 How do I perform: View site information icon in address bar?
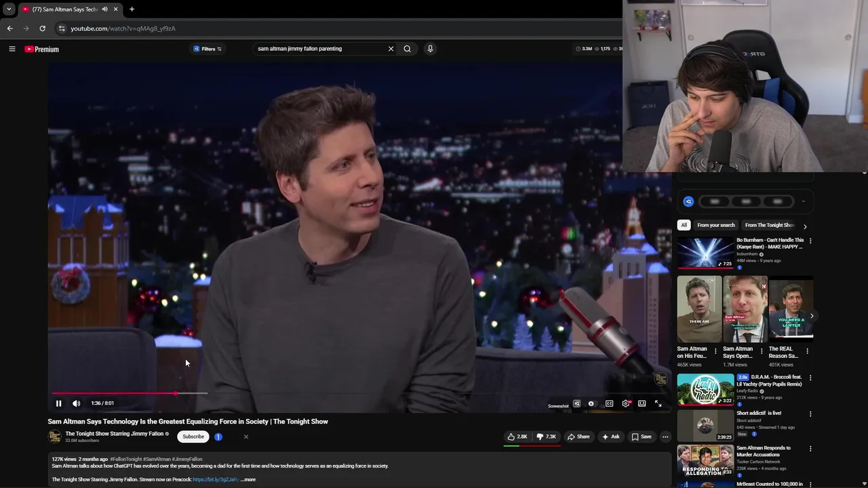[62, 28]
